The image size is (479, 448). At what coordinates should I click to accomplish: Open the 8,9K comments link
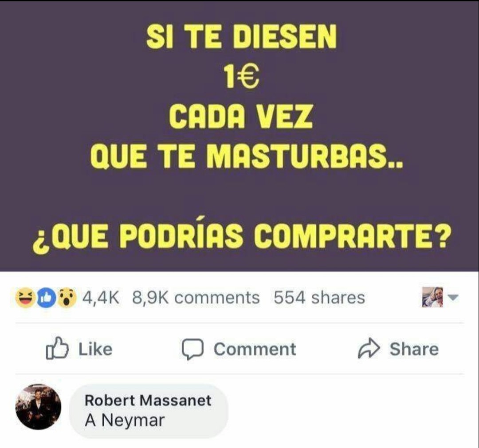click(196, 297)
